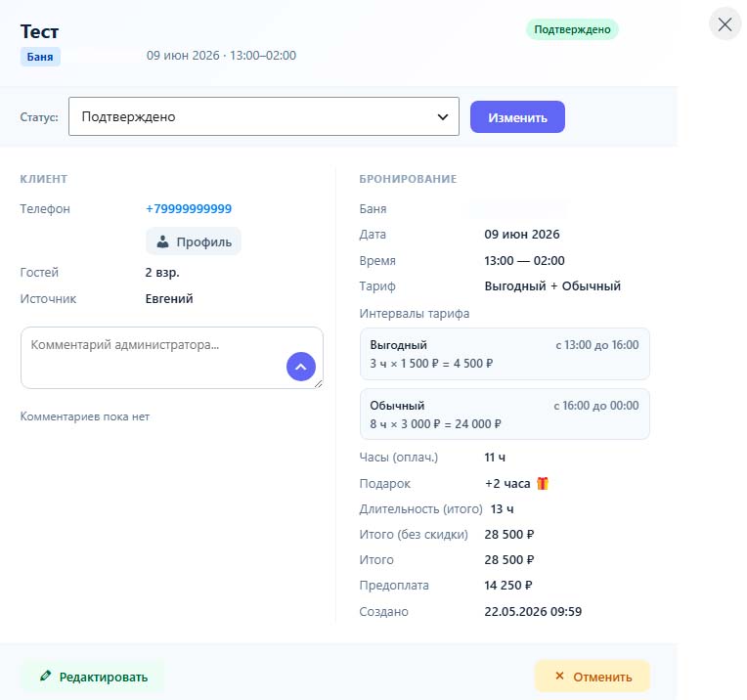The width and height of the screenshot is (747, 700).
Task: Click the gift icon next to +2 часа
Action: (x=542, y=483)
